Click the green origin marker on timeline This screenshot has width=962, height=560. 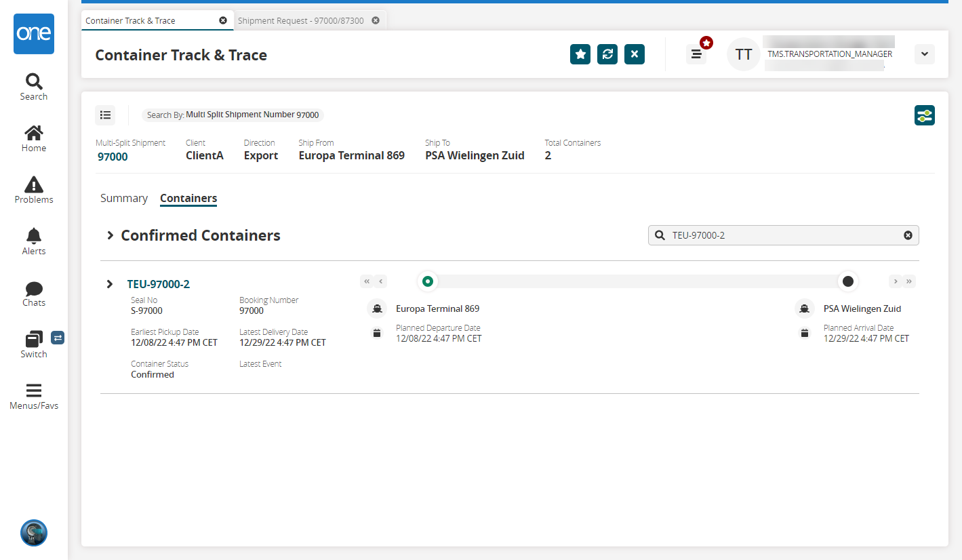(427, 281)
